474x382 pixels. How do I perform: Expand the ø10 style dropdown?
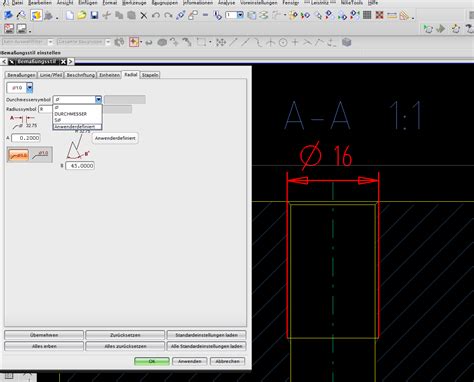point(30,88)
